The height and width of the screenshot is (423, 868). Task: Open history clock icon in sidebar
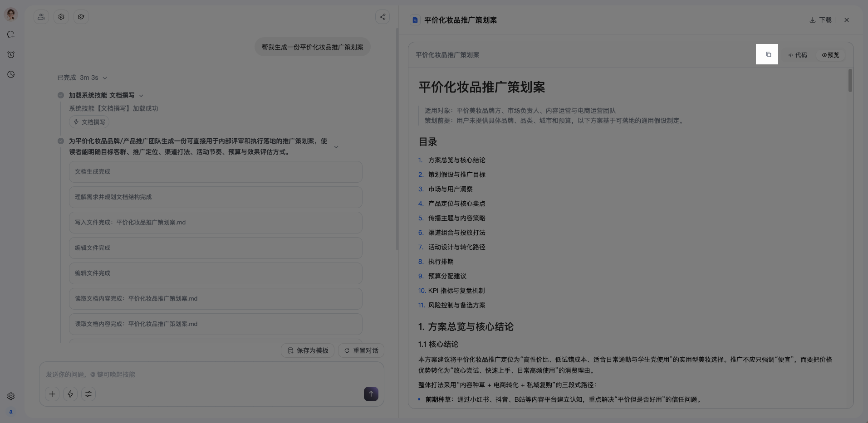pyautogui.click(x=11, y=74)
